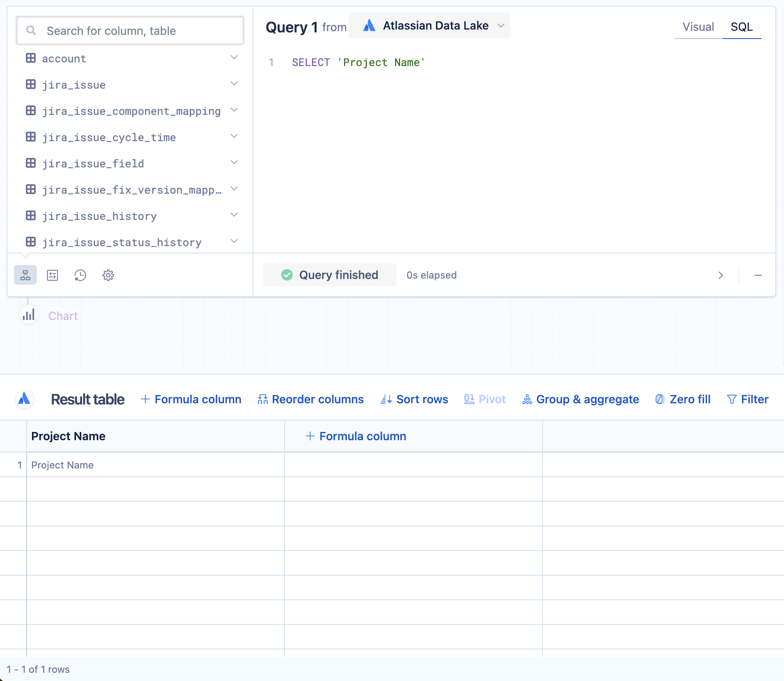Apply a Zero fill step

pos(683,399)
